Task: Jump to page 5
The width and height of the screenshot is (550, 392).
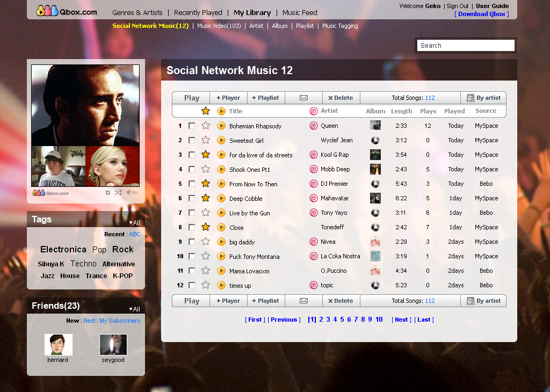Action: (x=342, y=320)
